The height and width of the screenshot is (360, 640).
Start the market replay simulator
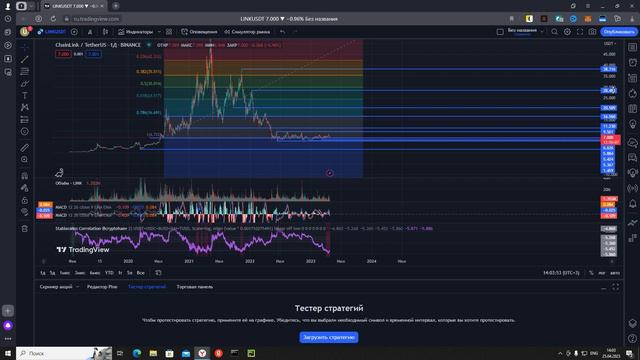click(247, 31)
